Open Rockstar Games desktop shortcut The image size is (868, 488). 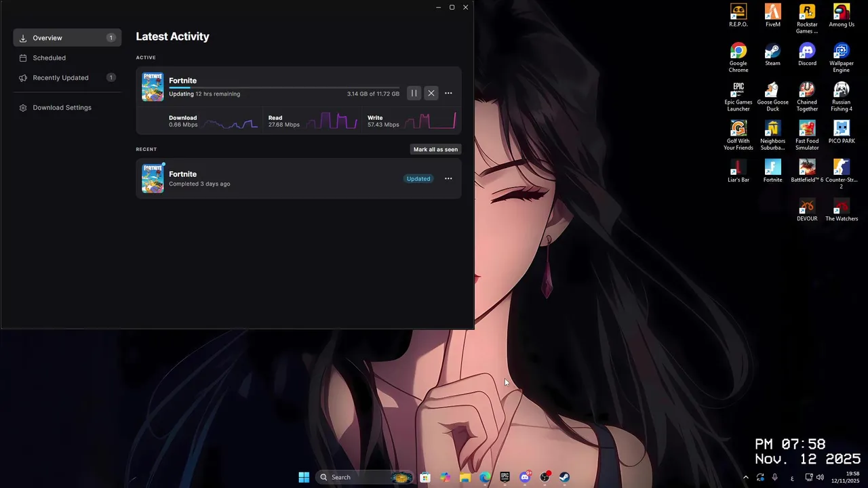(x=807, y=19)
